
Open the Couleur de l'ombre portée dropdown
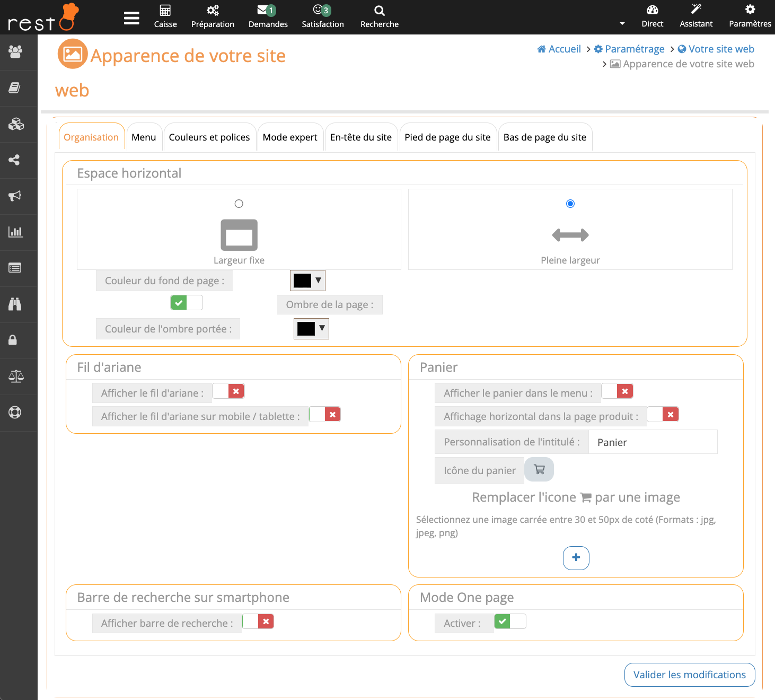[311, 329]
